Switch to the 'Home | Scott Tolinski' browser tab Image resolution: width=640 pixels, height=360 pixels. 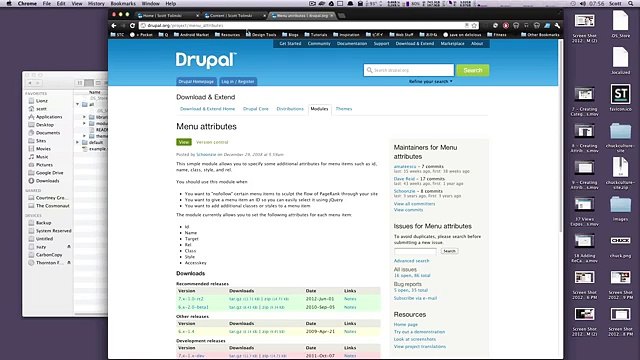[167, 16]
